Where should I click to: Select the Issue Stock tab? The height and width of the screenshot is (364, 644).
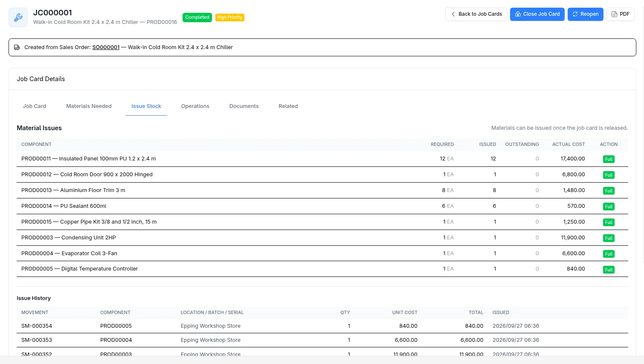(x=146, y=106)
